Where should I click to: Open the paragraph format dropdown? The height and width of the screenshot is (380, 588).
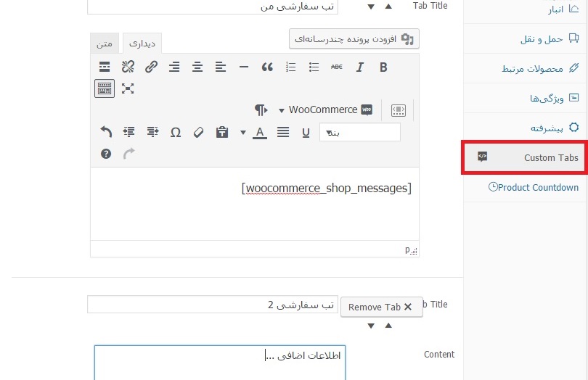coord(360,132)
